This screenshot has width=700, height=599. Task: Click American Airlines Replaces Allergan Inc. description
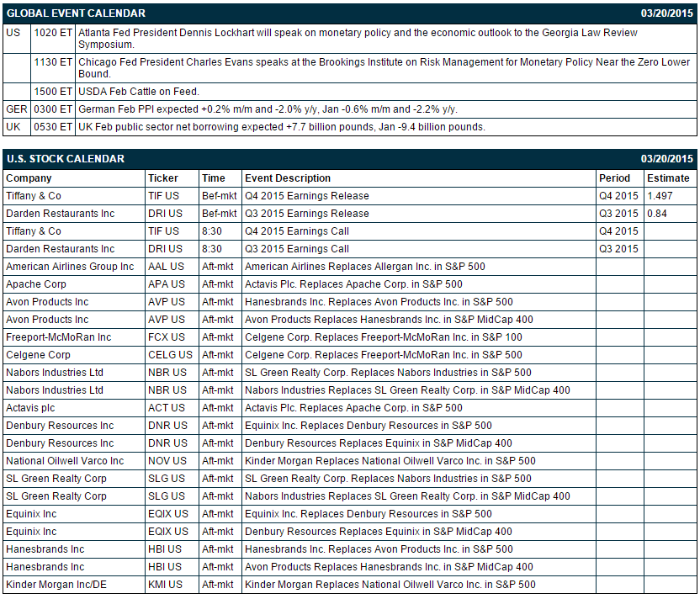365,267
